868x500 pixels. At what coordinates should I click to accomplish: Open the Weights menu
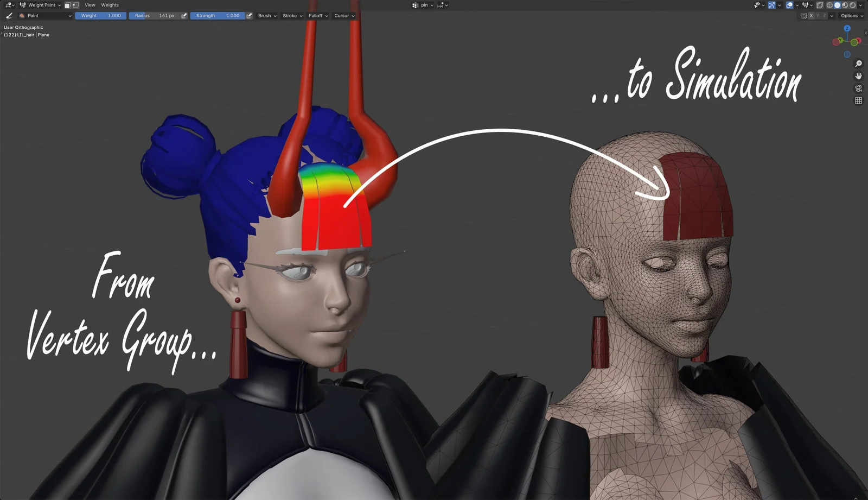pyautogui.click(x=110, y=5)
